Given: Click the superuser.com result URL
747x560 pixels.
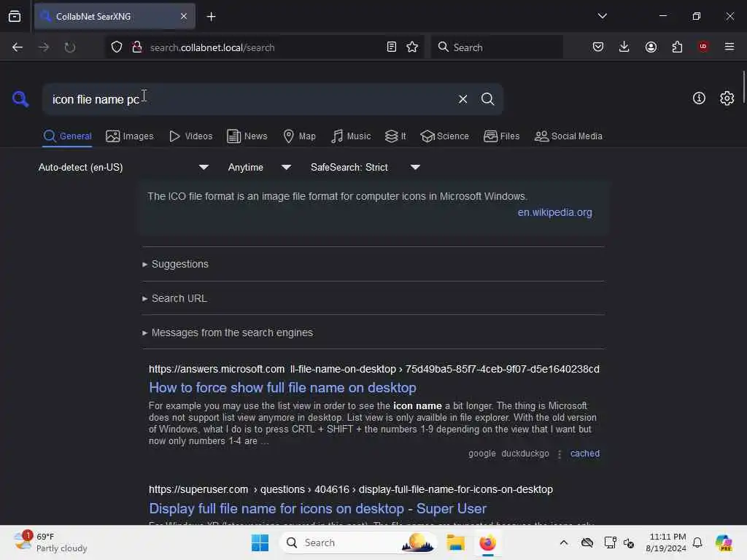Looking at the screenshot, I should click(x=351, y=489).
